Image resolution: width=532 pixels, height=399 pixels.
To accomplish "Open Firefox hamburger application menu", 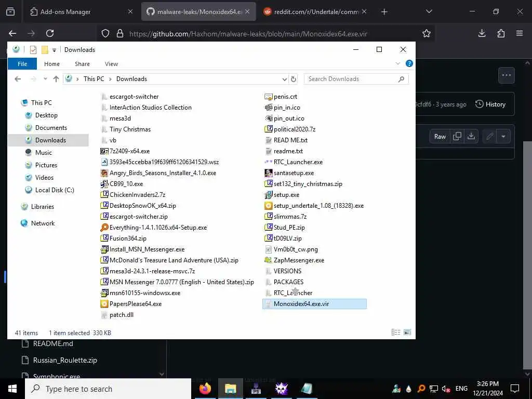I will tap(520, 33).
